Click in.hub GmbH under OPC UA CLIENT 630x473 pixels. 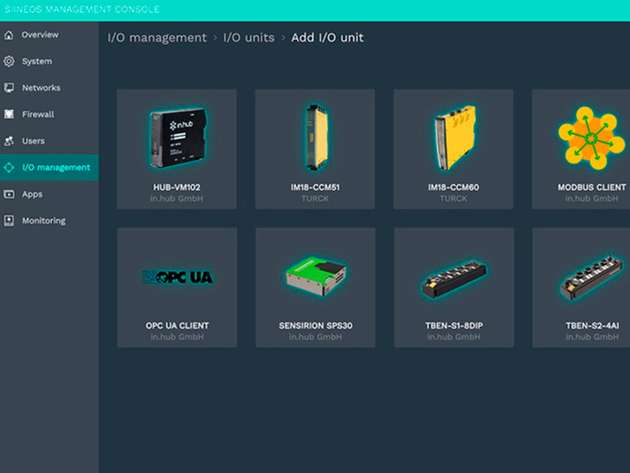(x=177, y=337)
